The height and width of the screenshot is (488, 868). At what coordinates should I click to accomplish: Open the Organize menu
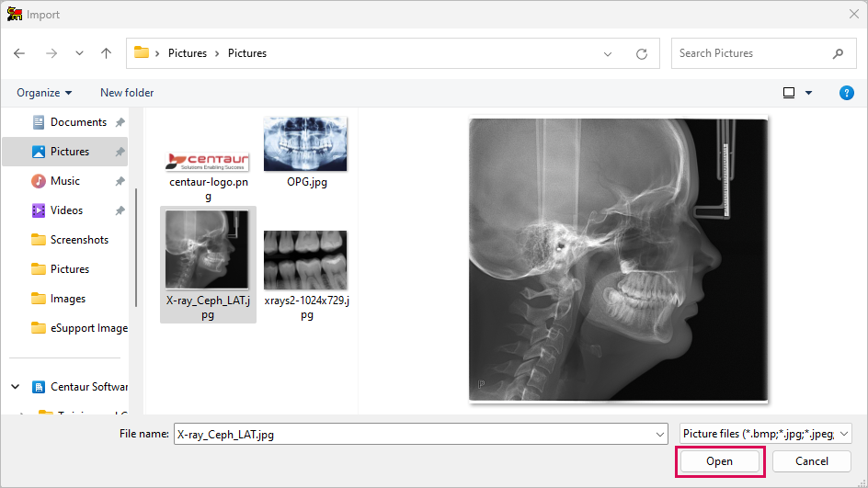tap(44, 93)
